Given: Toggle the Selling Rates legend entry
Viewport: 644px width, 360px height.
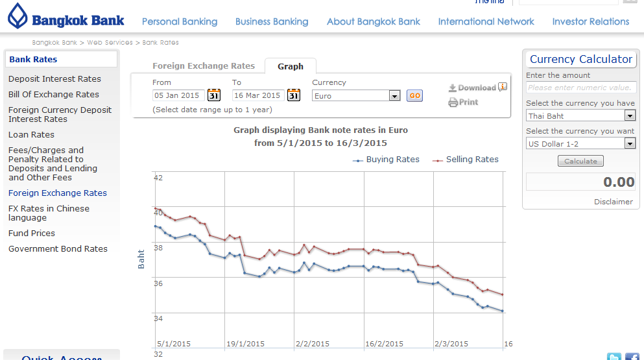Looking at the screenshot, I should [466, 160].
